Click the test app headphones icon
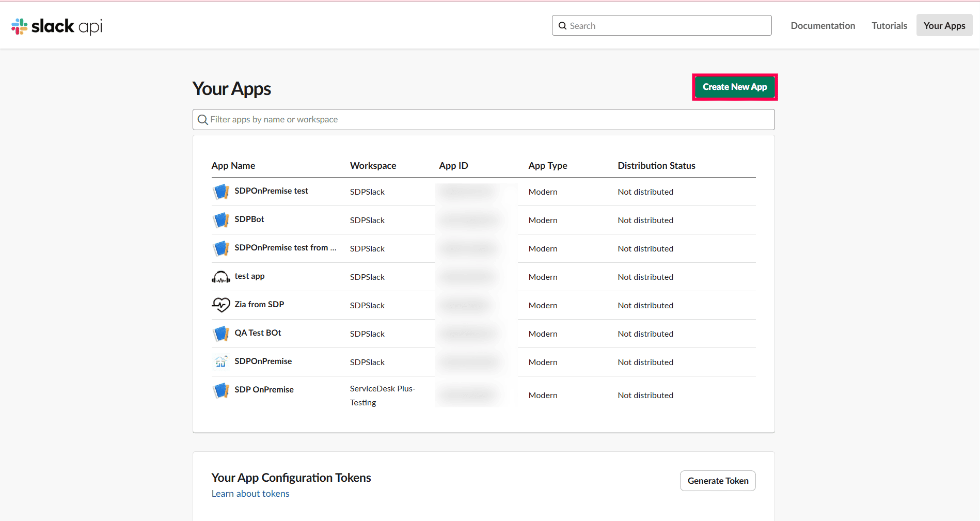 (221, 277)
